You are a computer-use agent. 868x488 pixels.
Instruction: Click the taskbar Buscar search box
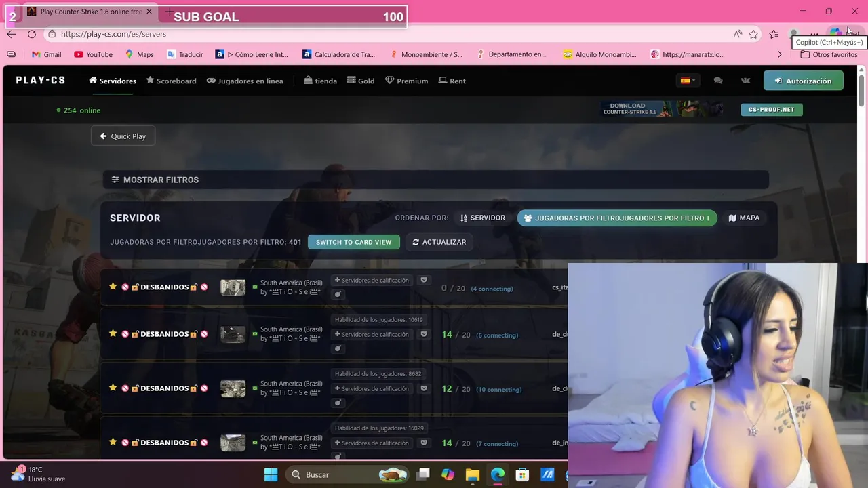(349, 474)
